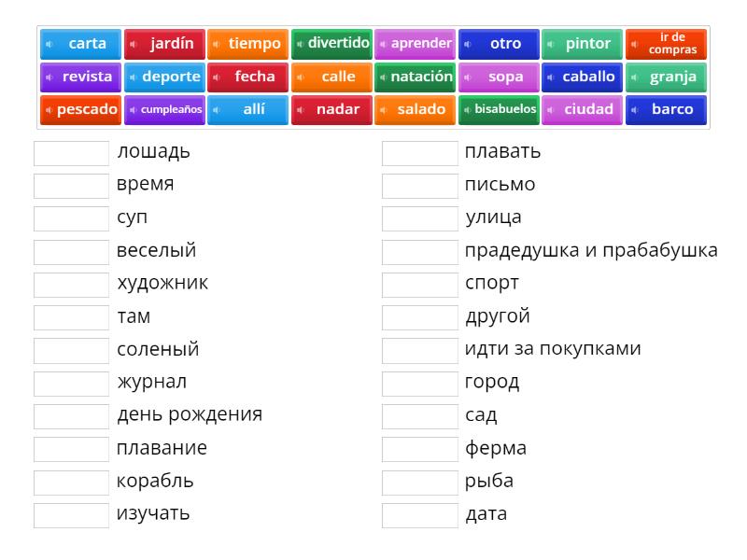Click answer box beside 'дата'

click(x=419, y=514)
